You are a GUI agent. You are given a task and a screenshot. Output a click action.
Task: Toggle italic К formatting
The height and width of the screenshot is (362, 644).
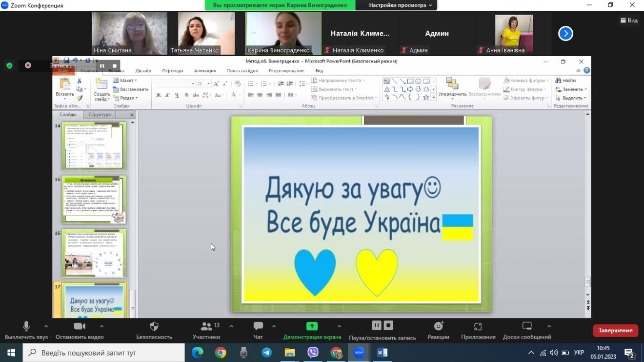point(167,95)
